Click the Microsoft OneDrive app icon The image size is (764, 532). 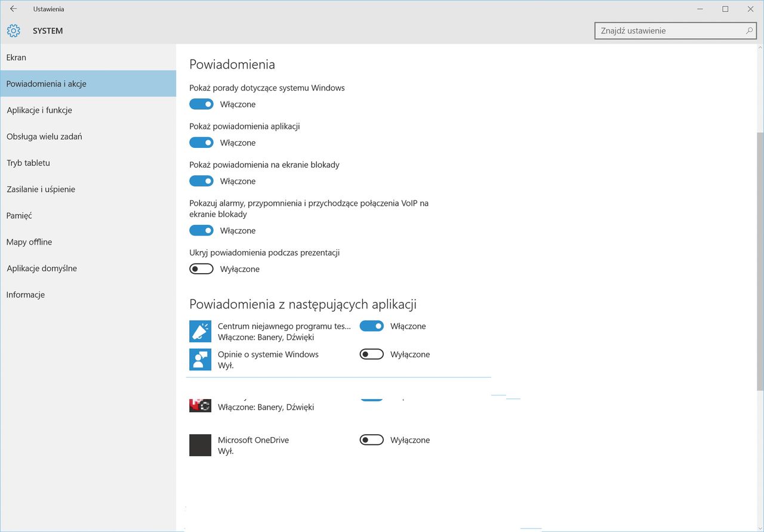coord(201,446)
